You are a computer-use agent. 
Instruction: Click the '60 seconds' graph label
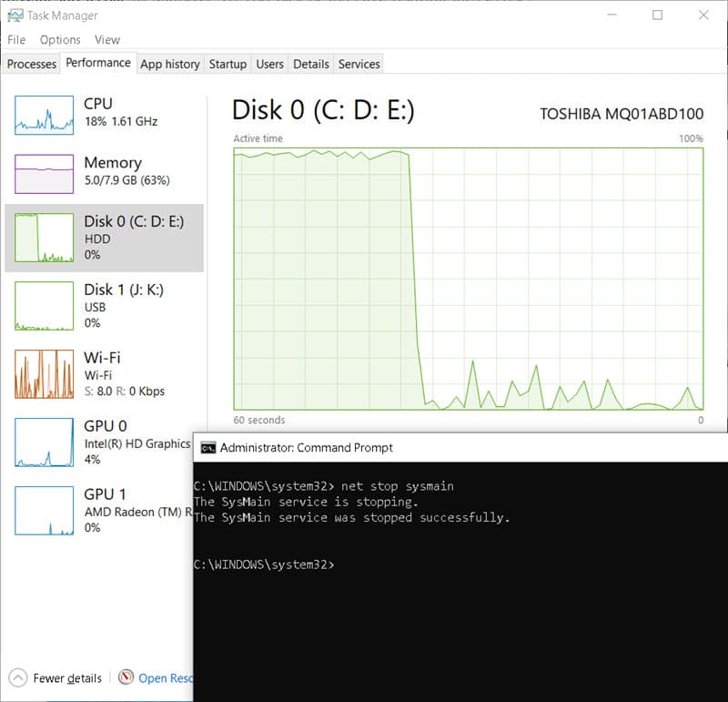pos(259,420)
